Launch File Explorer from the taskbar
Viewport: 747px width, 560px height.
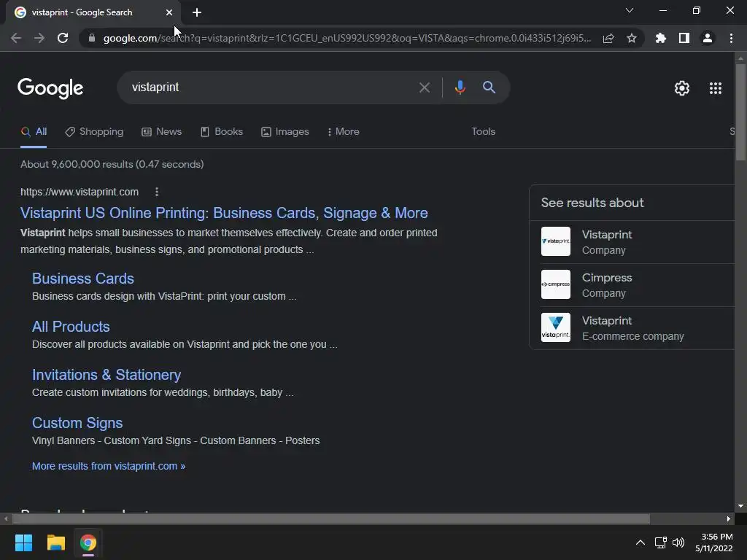coord(55,542)
